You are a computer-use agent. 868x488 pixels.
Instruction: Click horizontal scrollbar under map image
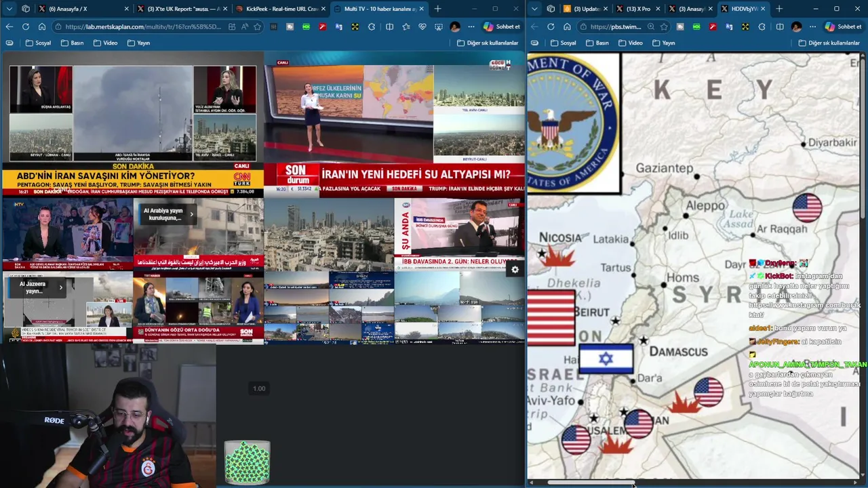click(x=591, y=483)
